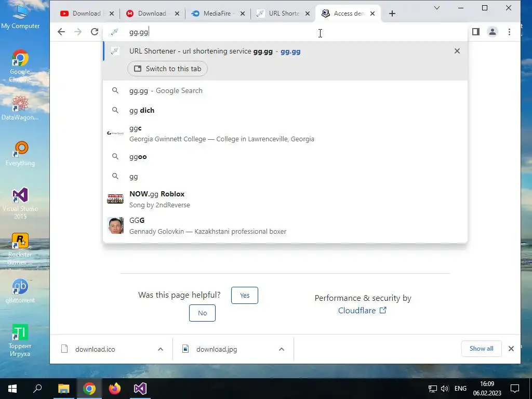Click the browser forward arrow
The width and height of the screenshot is (532, 399).
(x=78, y=32)
